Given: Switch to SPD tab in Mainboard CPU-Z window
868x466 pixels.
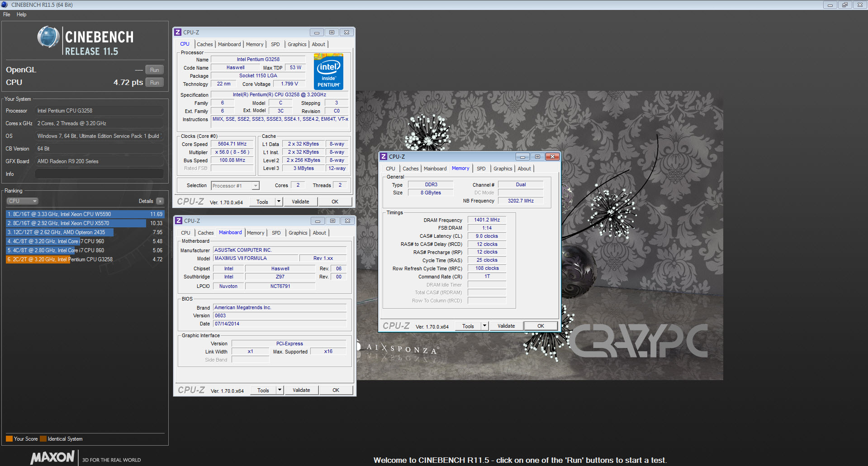Looking at the screenshot, I should point(276,233).
